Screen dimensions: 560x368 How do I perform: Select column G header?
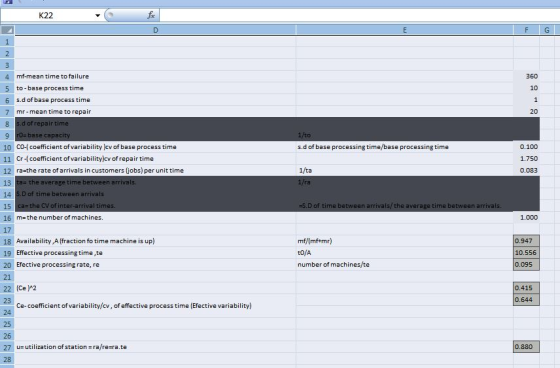coord(547,30)
